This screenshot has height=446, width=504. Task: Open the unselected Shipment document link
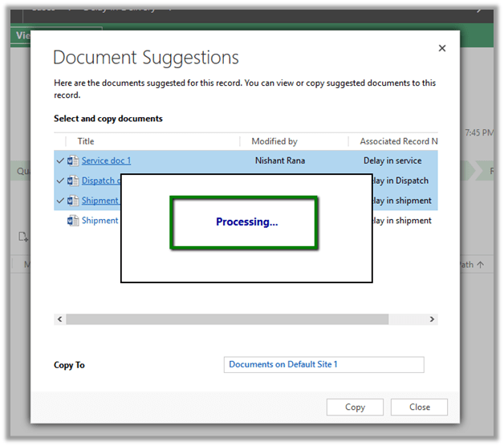[100, 221]
